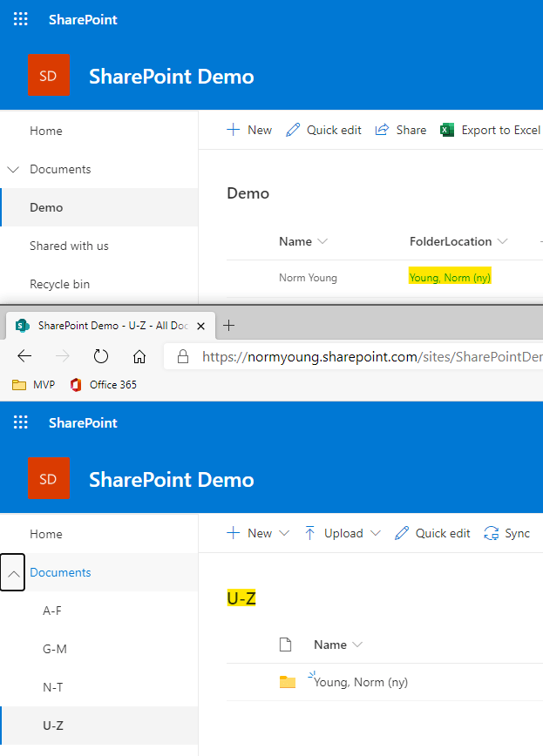Click the file type column icon header

(284, 645)
